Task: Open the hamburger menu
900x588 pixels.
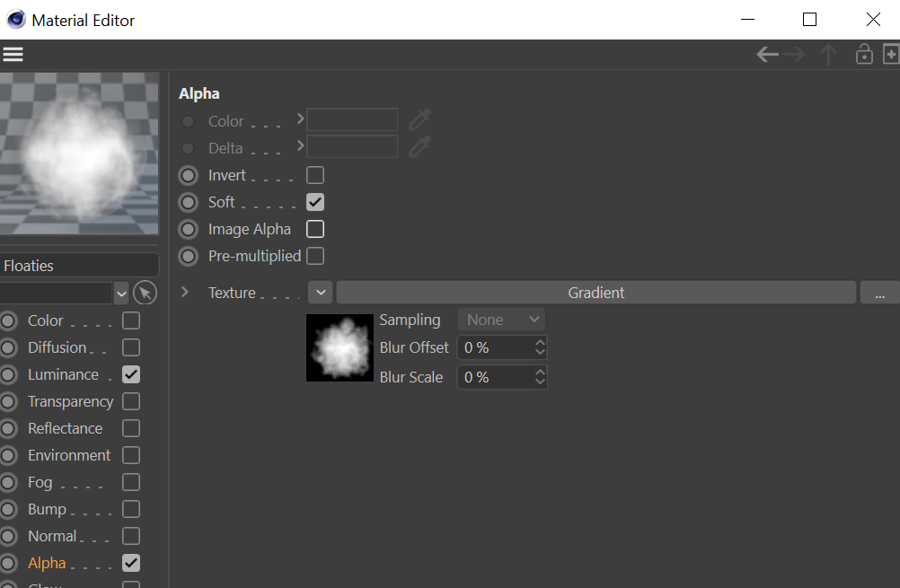Action: [13, 55]
